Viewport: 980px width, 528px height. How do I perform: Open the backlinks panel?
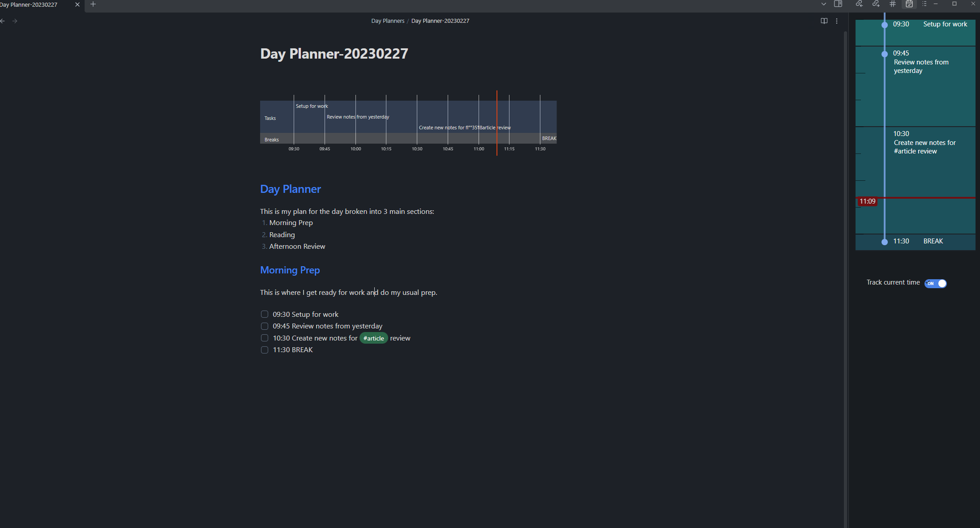pyautogui.click(x=859, y=4)
